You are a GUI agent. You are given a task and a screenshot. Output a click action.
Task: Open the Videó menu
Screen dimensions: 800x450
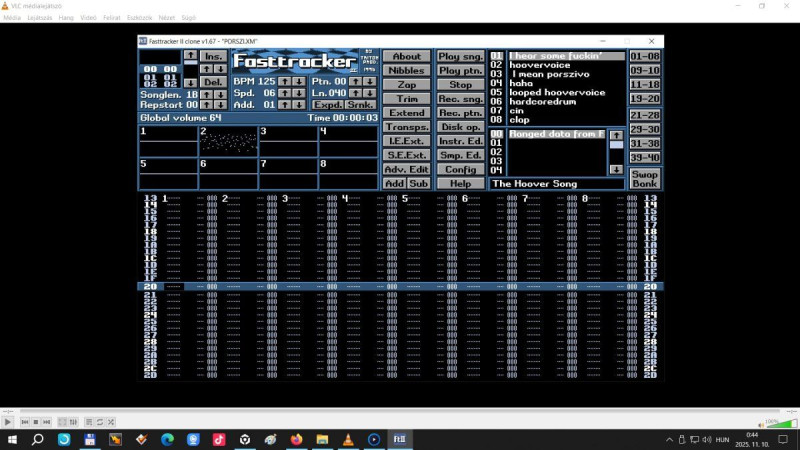click(88, 17)
